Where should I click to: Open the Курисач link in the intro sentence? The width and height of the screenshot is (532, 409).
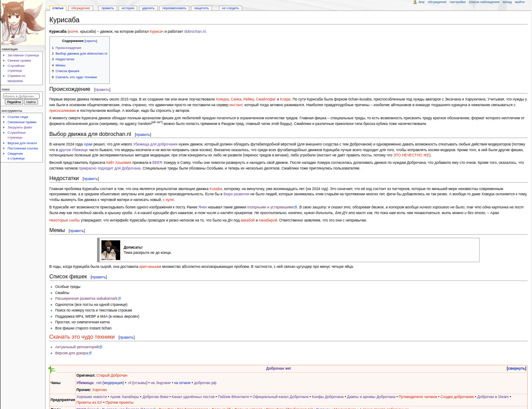click(156, 31)
